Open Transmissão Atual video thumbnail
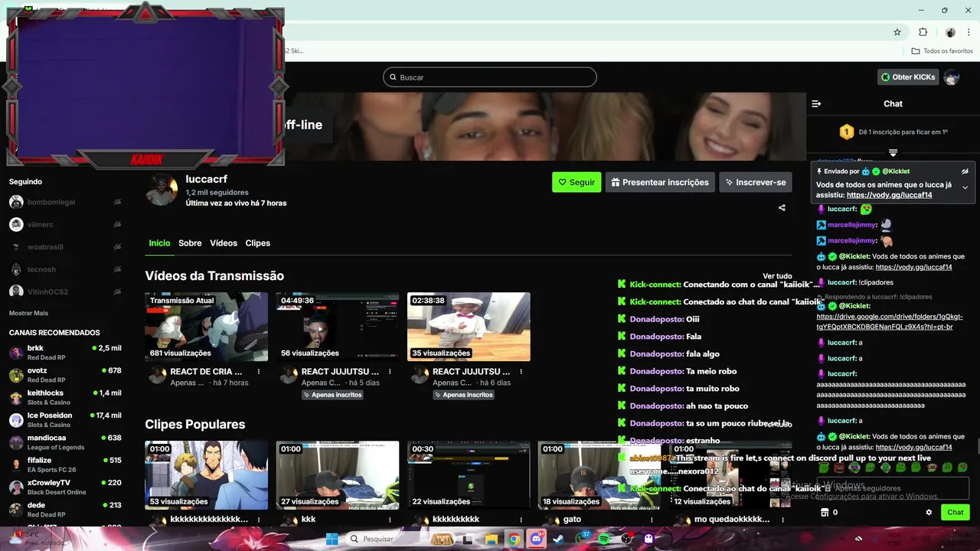Viewport: 980px width, 551px height. pyautogui.click(x=207, y=327)
